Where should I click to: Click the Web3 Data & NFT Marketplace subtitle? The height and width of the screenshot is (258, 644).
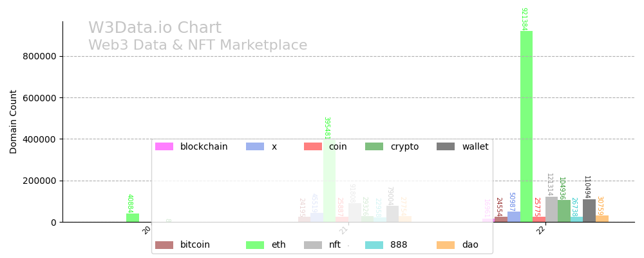pos(198,46)
